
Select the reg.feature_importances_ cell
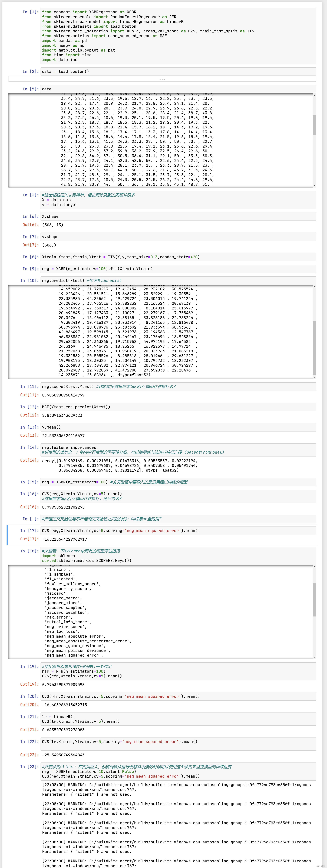178,450
